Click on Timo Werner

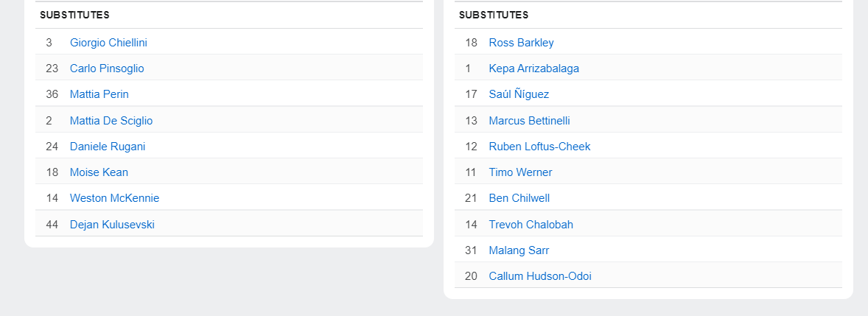(520, 172)
